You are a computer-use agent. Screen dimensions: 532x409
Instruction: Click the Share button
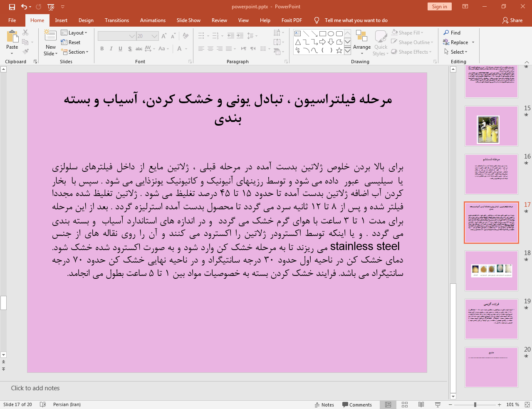click(x=512, y=20)
